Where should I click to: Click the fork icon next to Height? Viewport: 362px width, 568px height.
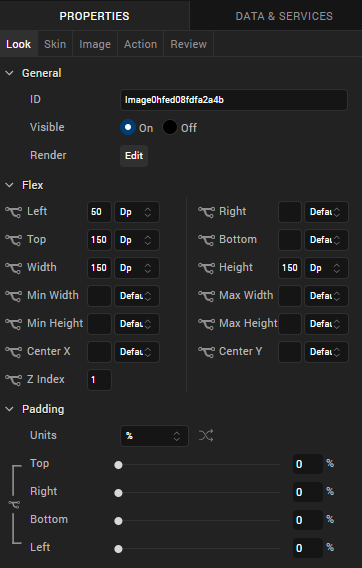(206, 268)
